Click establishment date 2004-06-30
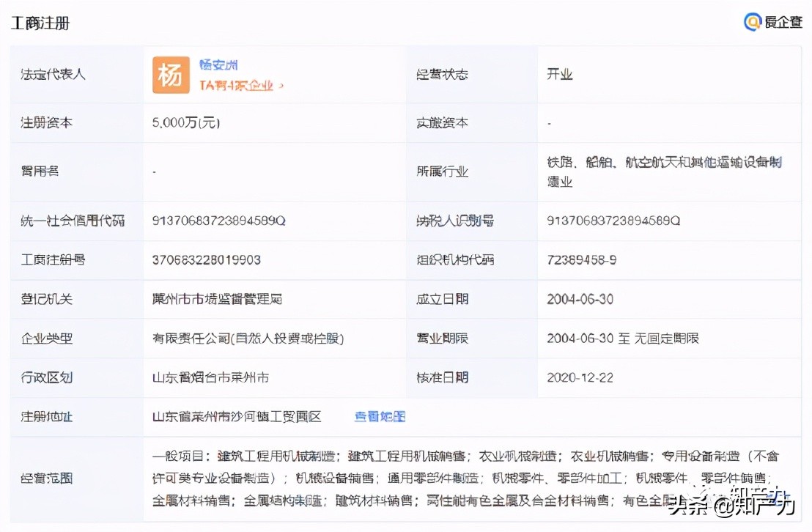Screen dimensions: 812x532 [579, 299]
